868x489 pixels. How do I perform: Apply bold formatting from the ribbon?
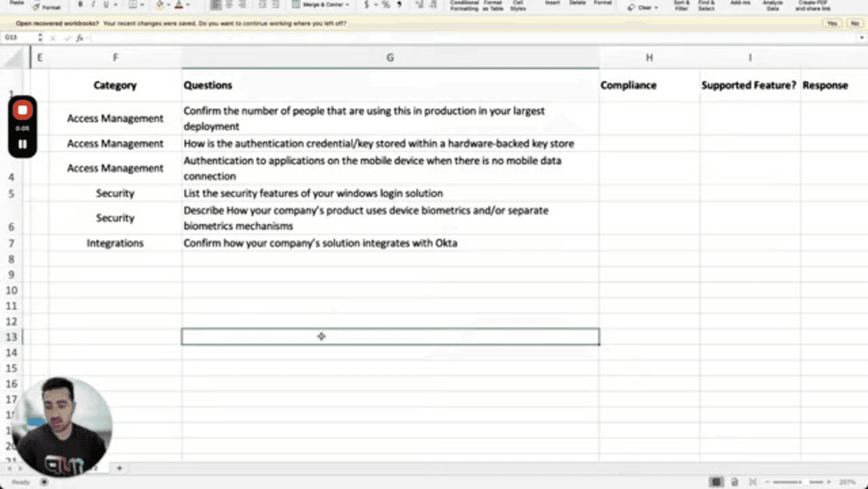pyautogui.click(x=80, y=5)
